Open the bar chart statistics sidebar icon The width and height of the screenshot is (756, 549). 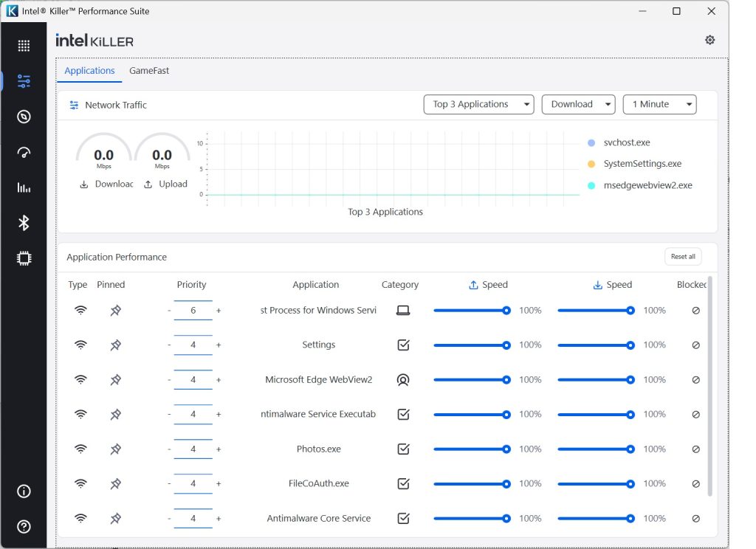pos(24,187)
